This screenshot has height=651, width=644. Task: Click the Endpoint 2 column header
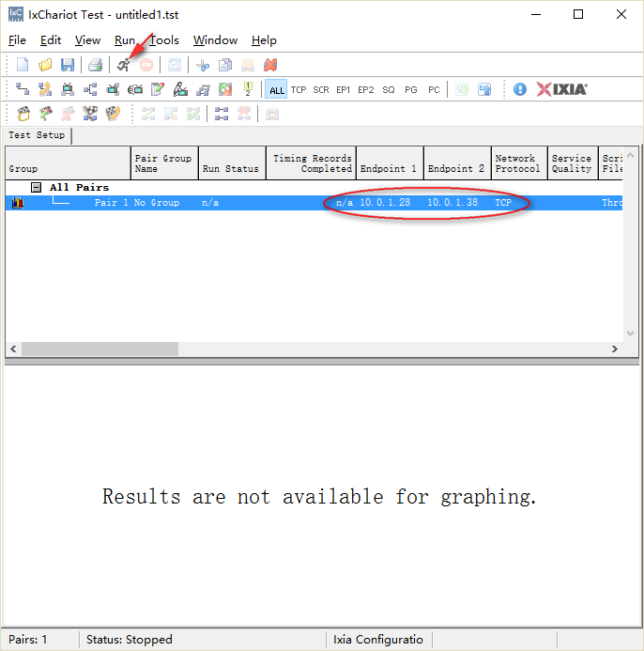(457, 163)
